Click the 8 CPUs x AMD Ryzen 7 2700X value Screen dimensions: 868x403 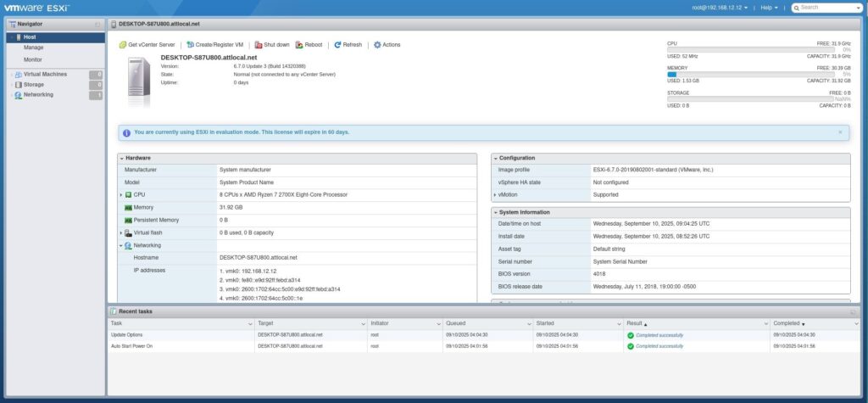click(283, 195)
